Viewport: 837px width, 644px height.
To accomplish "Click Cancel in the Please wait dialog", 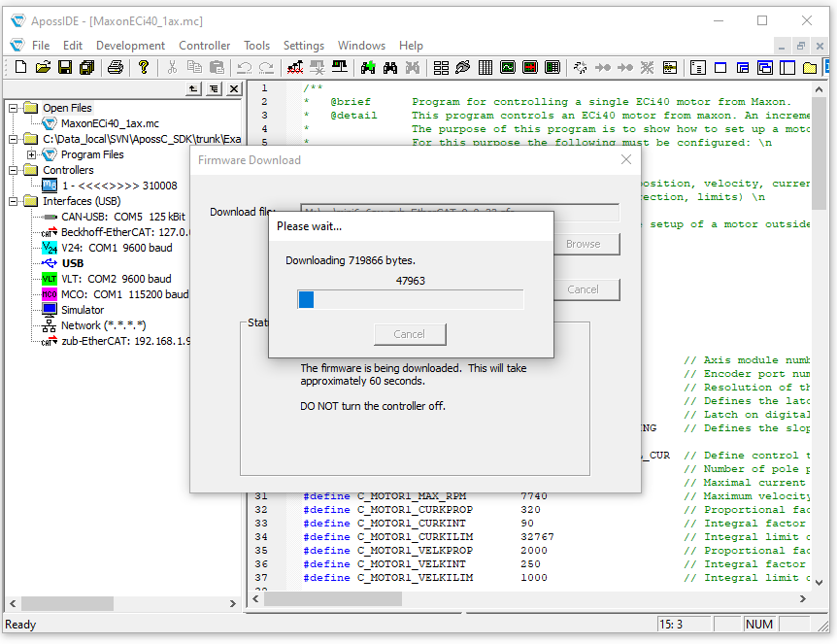I will click(x=409, y=334).
